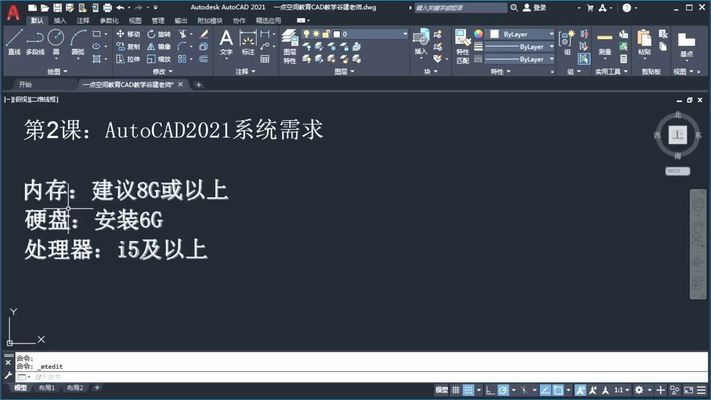This screenshot has height=400, width=711.
Task: Select the Circle (圆) tool
Action: 56,42
